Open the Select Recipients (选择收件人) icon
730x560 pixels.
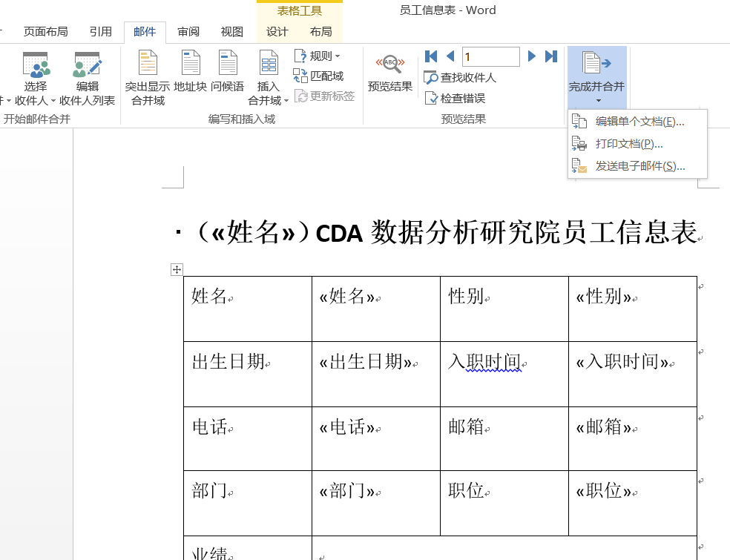click(x=36, y=65)
